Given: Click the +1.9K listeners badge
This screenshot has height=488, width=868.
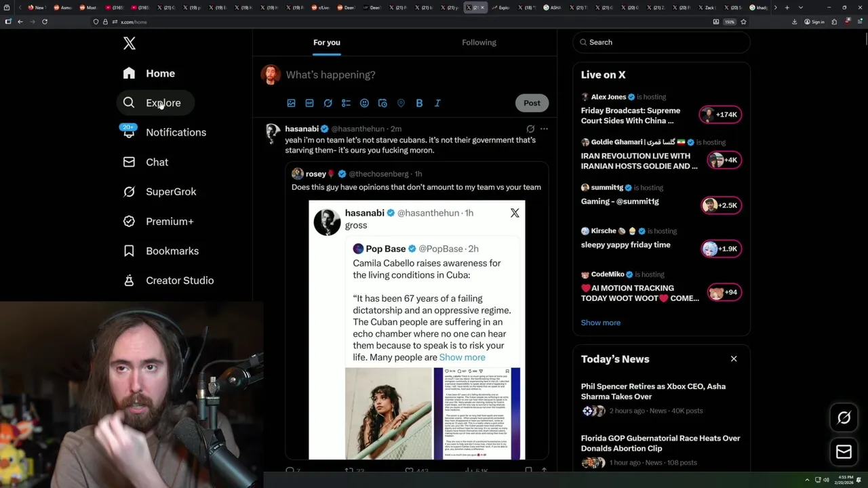Looking at the screenshot, I should [x=721, y=249].
